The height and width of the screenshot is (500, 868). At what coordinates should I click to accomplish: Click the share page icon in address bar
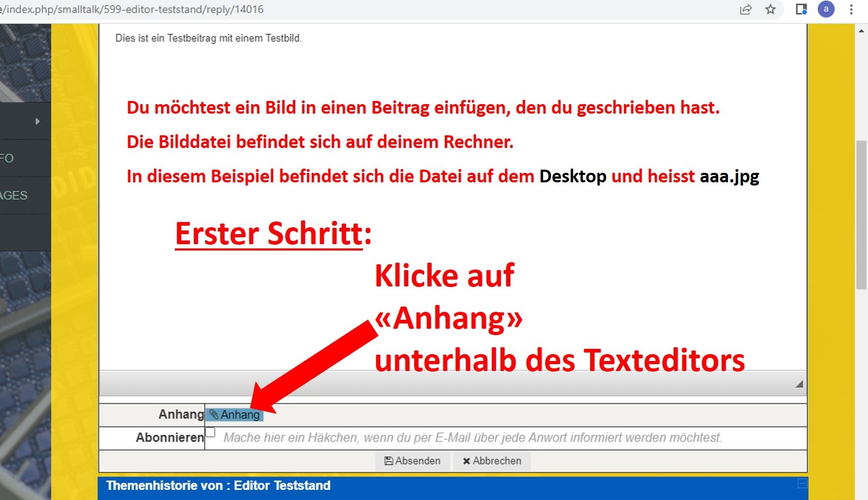click(x=745, y=10)
